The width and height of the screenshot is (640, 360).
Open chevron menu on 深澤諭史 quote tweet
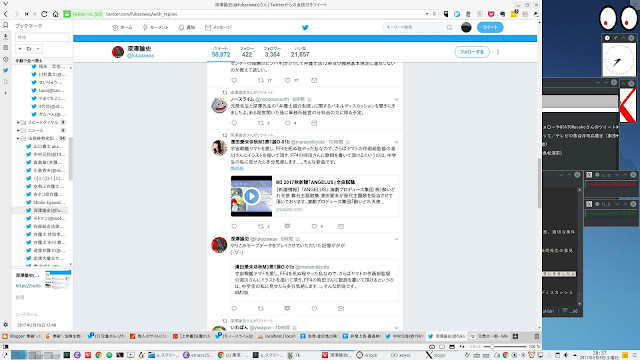coord(396,239)
